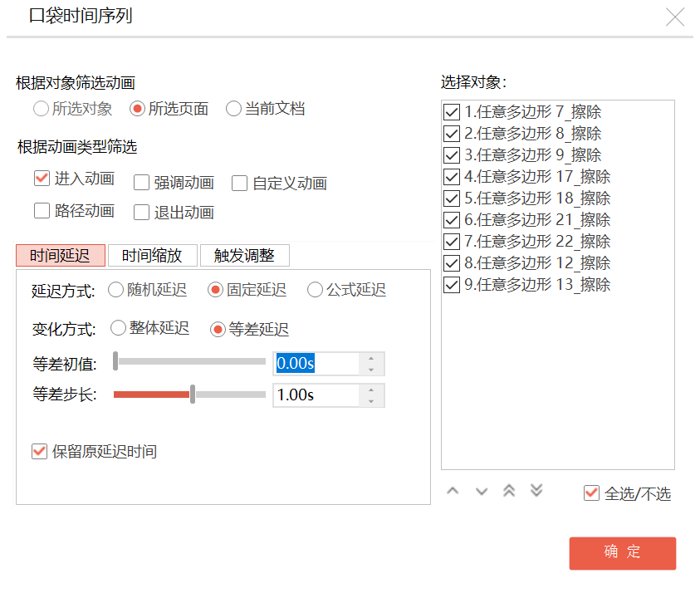Click the 等差步长 slider handle
The image size is (700, 593).
click(x=193, y=395)
